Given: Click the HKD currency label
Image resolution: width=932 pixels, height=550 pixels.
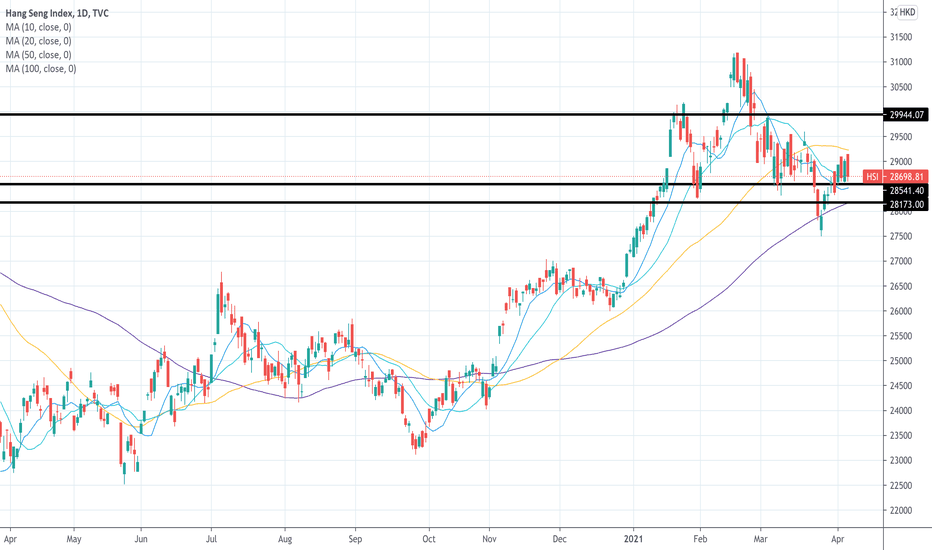Looking at the screenshot, I should (907, 12).
